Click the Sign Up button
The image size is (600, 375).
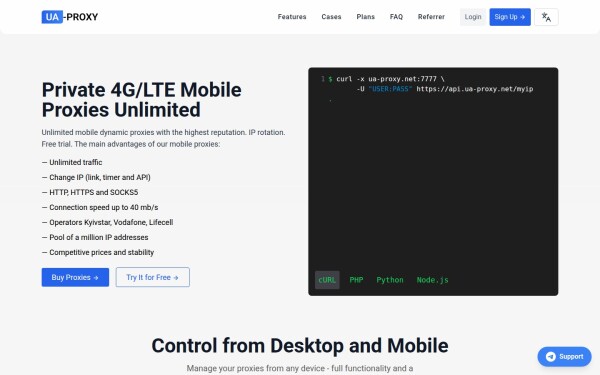[x=510, y=17]
